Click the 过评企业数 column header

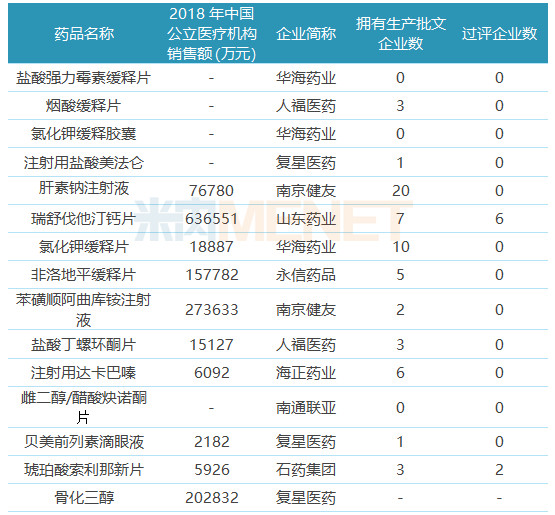tap(499, 34)
